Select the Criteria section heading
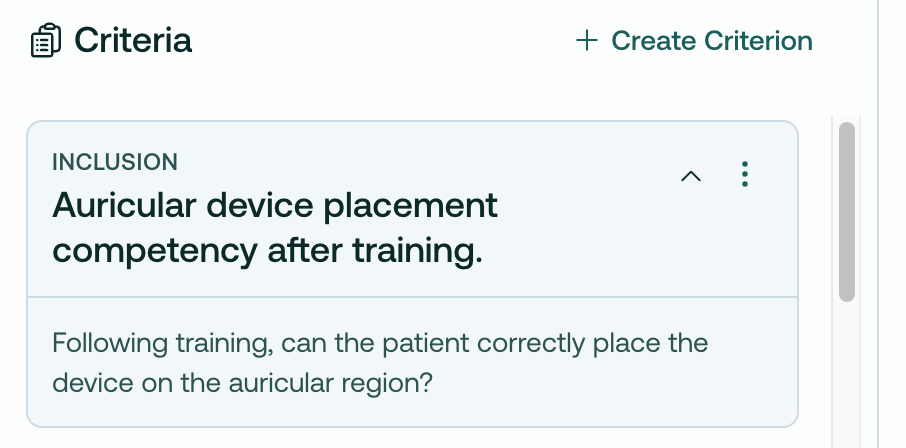 click(133, 40)
